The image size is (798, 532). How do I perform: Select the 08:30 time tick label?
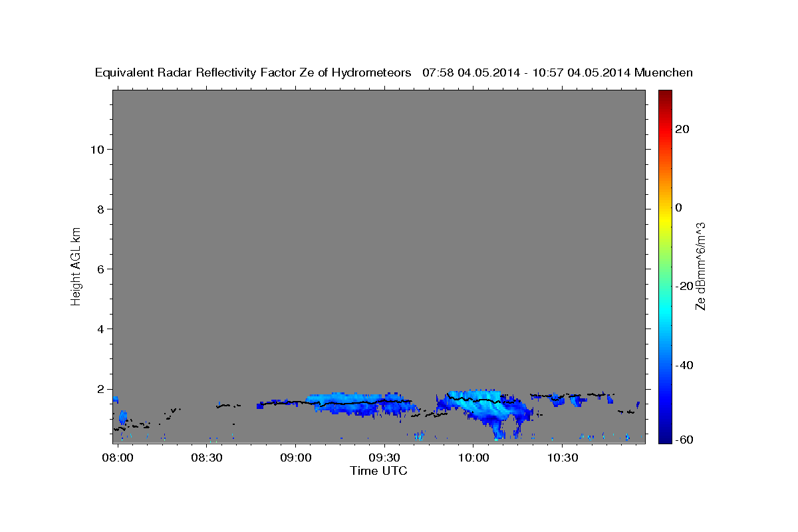pyautogui.click(x=207, y=458)
